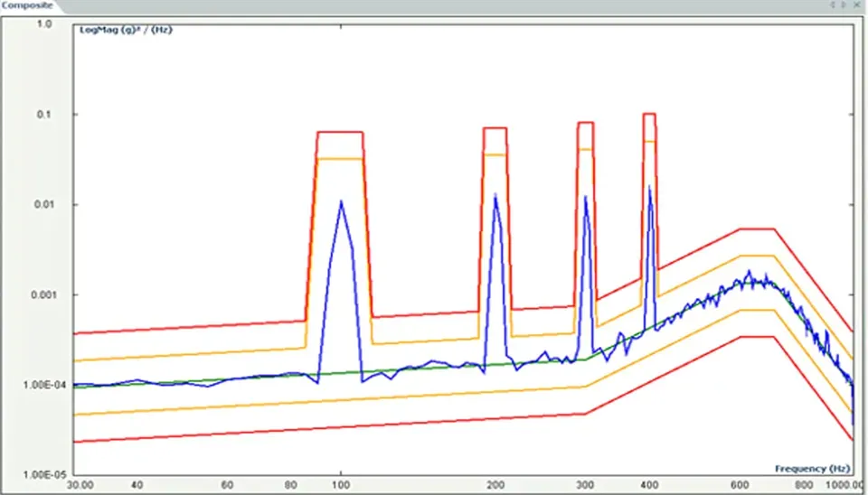Select the Composite tab
The height and width of the screenshot is (495, 868).
(x=27, y=5)
